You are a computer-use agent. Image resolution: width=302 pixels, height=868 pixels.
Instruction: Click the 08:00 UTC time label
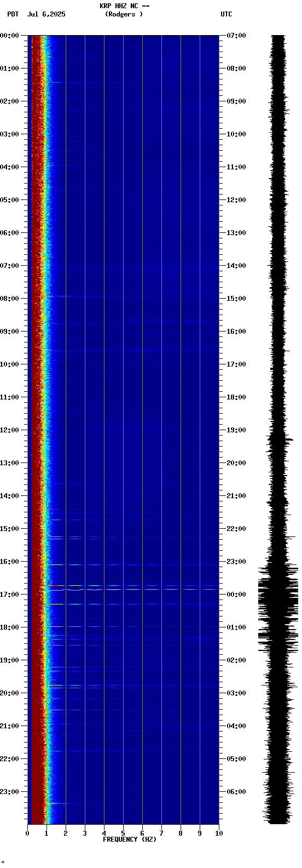pos(236,68)
